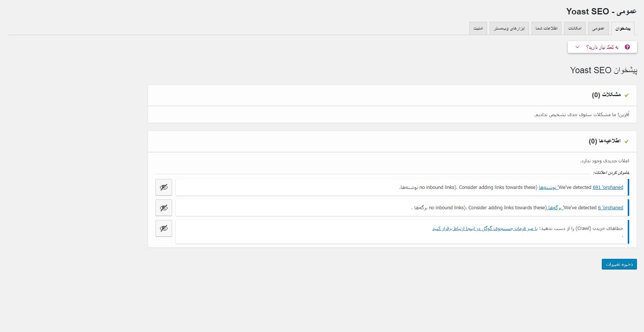Open the نوشته‌ها link in first notice

point(548,187)
